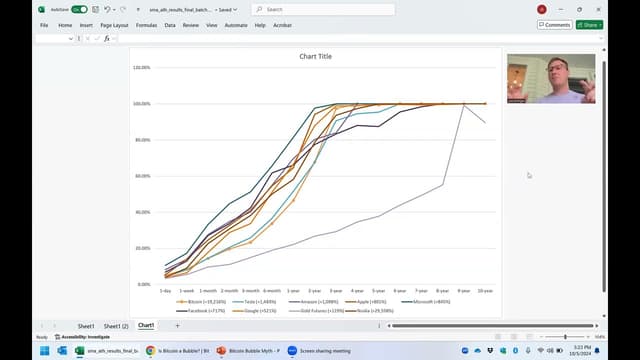Click the Redo arrow icon
The height and width of the screenshot is (360, 640).
coord(123,9)
